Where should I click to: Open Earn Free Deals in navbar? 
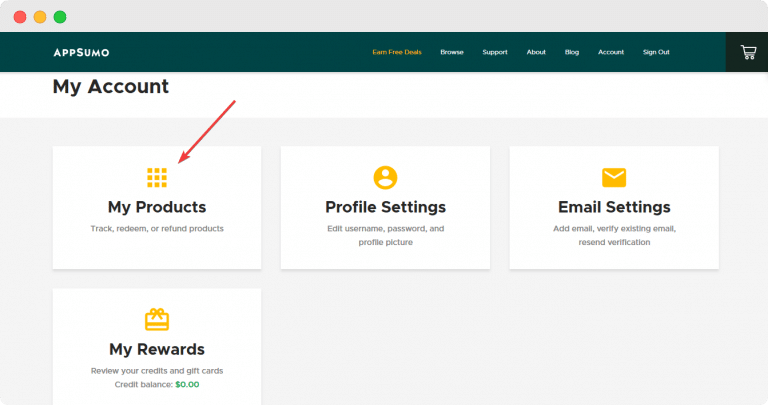pyautogui.click(x=397, y=52)
